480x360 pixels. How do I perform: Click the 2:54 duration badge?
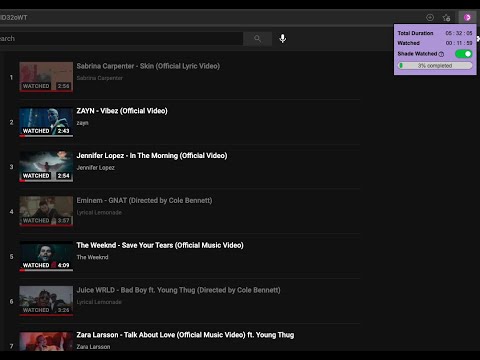coord(63,176)
